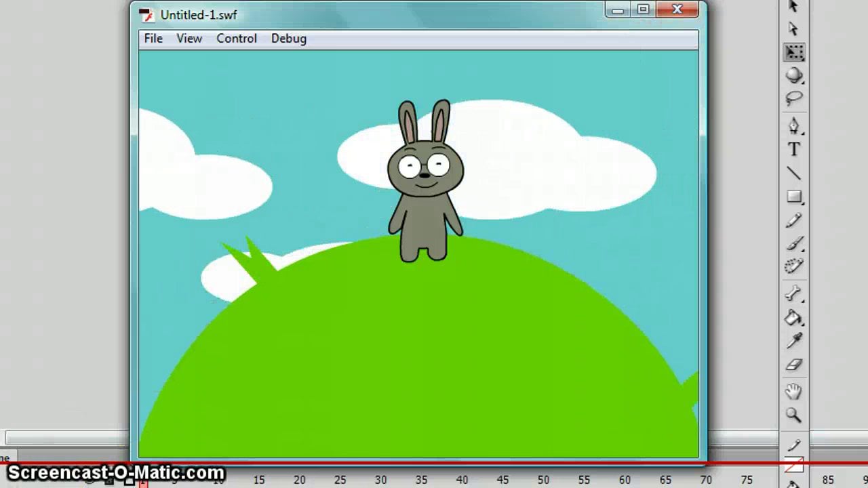Open the Debug menu
Screen dimensions: 868x488
pyautogui.click(x=289, y=39)
